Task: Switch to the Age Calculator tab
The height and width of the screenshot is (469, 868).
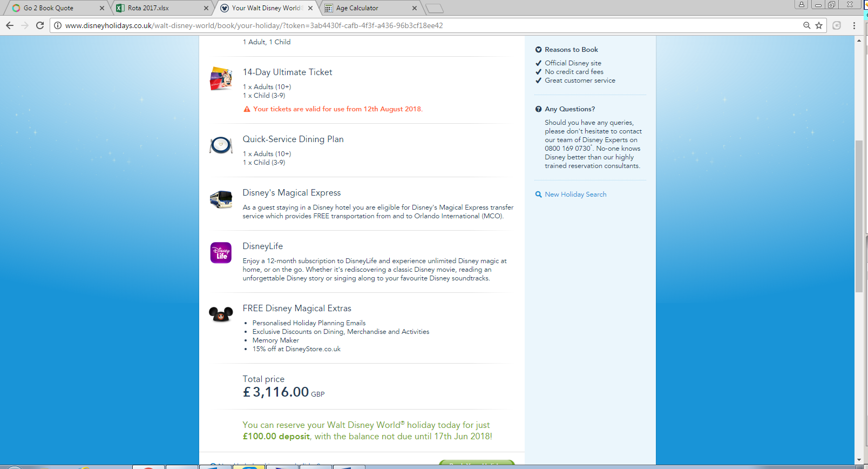Action: click(370, 8)
